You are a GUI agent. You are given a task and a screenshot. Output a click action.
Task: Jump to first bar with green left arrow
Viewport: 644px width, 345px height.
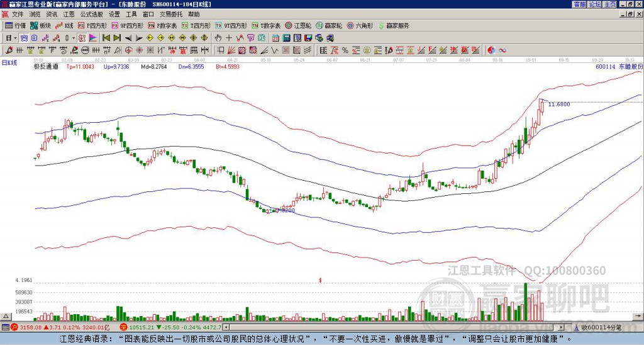click(106, 38)
